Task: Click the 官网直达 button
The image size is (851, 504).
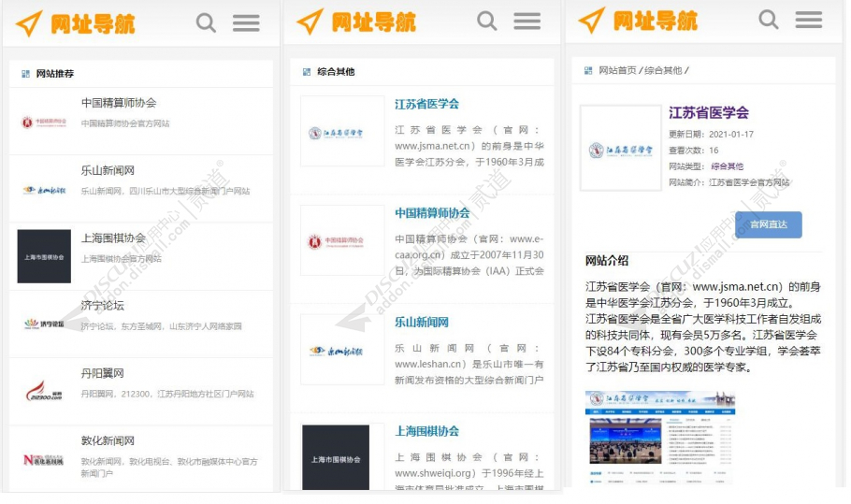Action: pyautogui.click(x=769, y=224)
